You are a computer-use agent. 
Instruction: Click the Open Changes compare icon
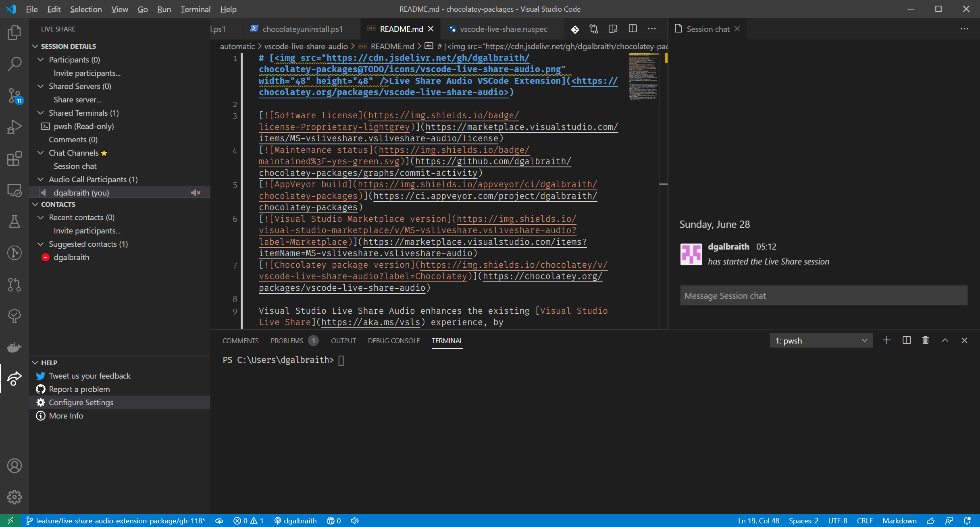click(x=594, y=29)
